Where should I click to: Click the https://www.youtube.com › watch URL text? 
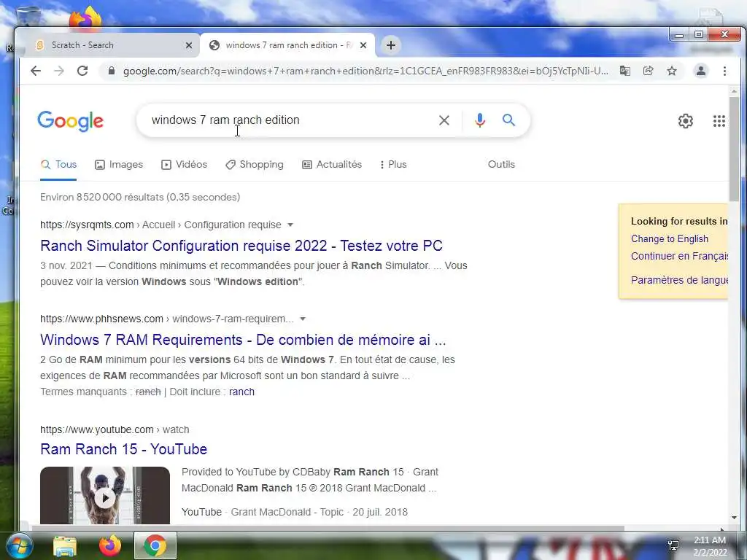tap(115, 429)
